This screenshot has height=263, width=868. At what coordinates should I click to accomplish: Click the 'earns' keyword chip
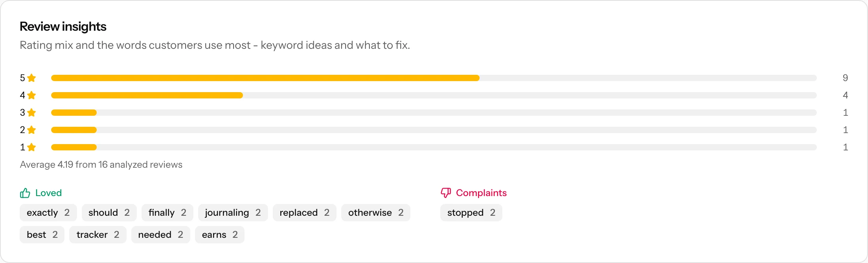click(220, 235)
